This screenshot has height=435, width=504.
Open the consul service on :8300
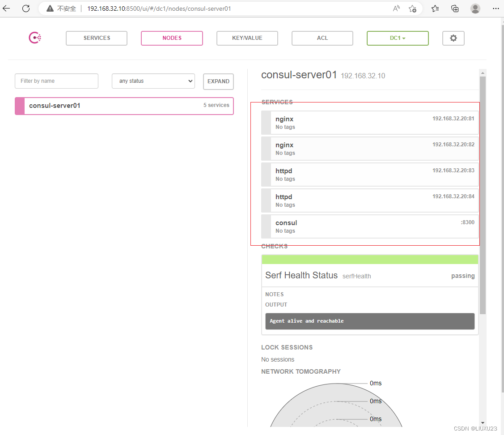pos(370,226)
